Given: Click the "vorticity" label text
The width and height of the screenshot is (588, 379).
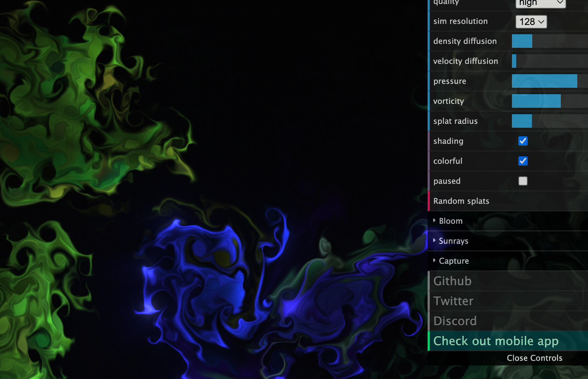Looking at the screenshot, I should [449, 101].
